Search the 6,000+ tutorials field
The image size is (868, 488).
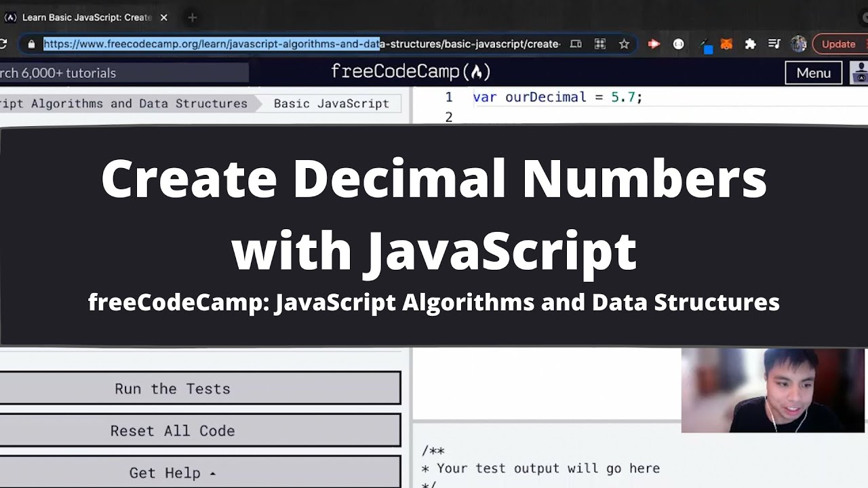click(124, 73)
